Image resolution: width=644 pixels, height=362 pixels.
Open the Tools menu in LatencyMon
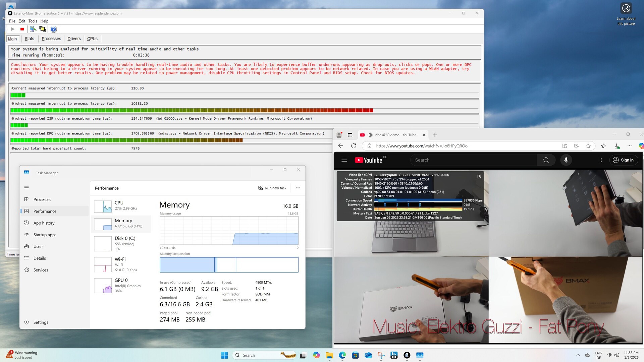(x=33, y=21)
